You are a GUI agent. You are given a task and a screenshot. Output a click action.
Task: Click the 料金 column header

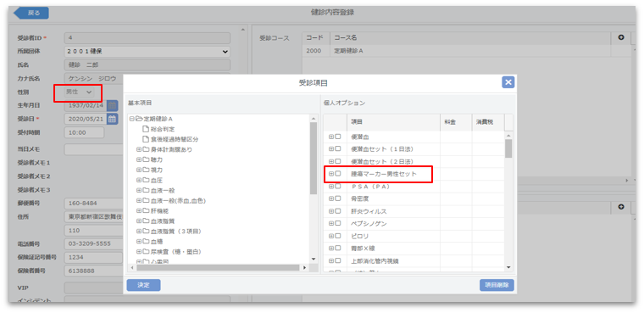tap(456, 122)
